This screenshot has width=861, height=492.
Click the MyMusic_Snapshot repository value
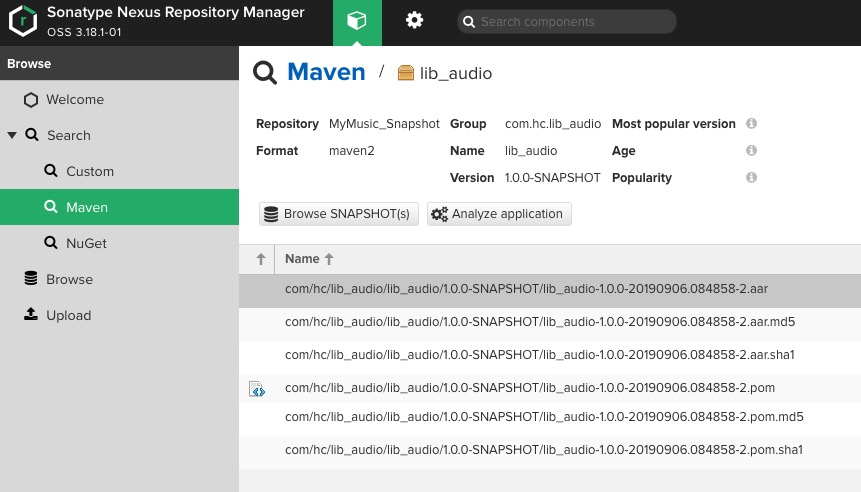(384, 124)
